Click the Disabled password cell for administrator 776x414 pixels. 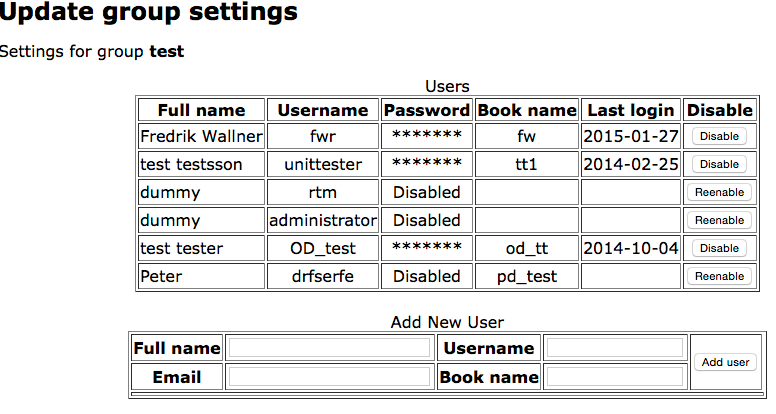[x=427, y=220]
